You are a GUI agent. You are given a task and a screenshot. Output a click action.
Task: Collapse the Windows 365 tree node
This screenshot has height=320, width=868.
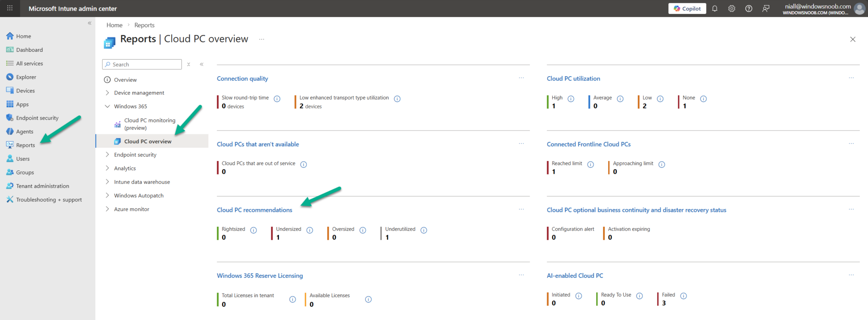[x=107, y=106]
